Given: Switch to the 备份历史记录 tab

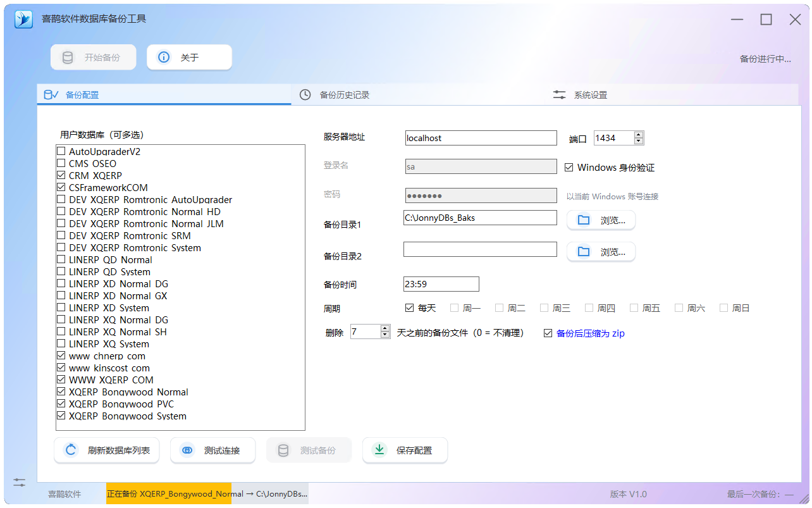Looking at the screenshot, I should (418, 95).
